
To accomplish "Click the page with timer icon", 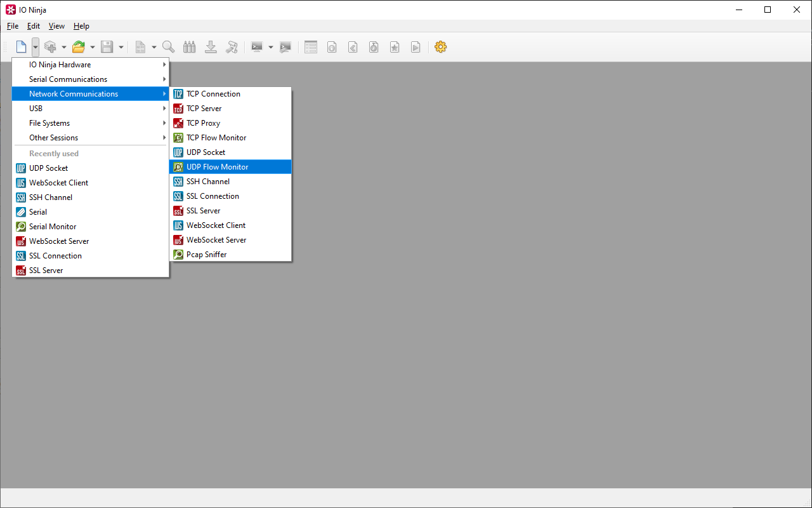I will [x=374, y=47].
